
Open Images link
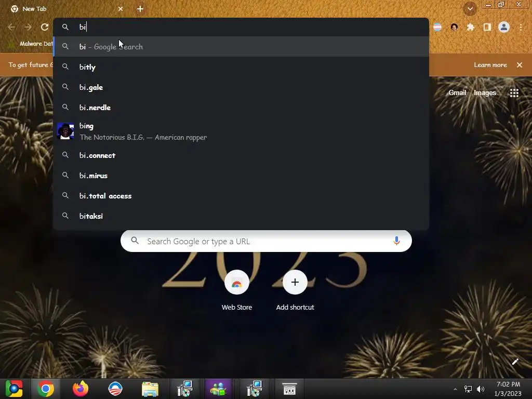coord(485,92)
